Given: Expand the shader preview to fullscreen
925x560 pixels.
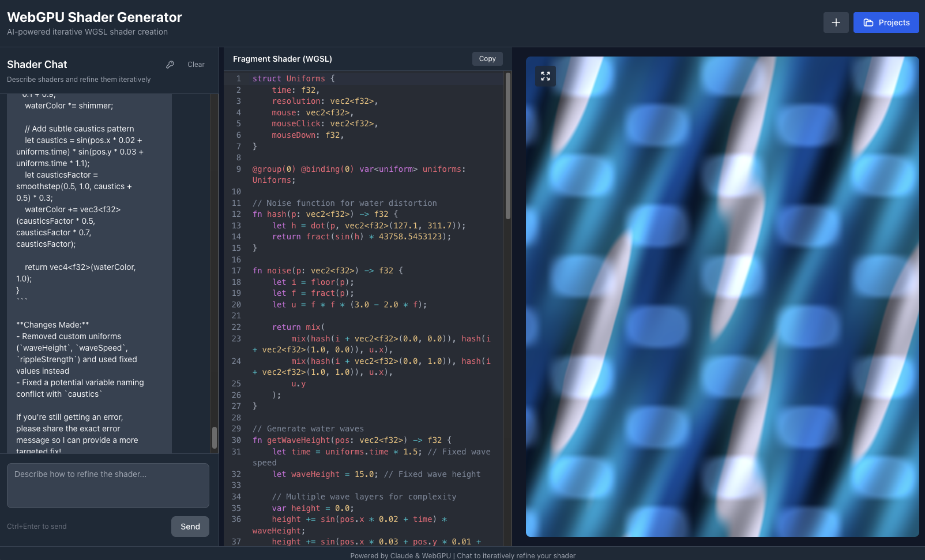Looking at the screenshot, I should click(x=545, y=76).
